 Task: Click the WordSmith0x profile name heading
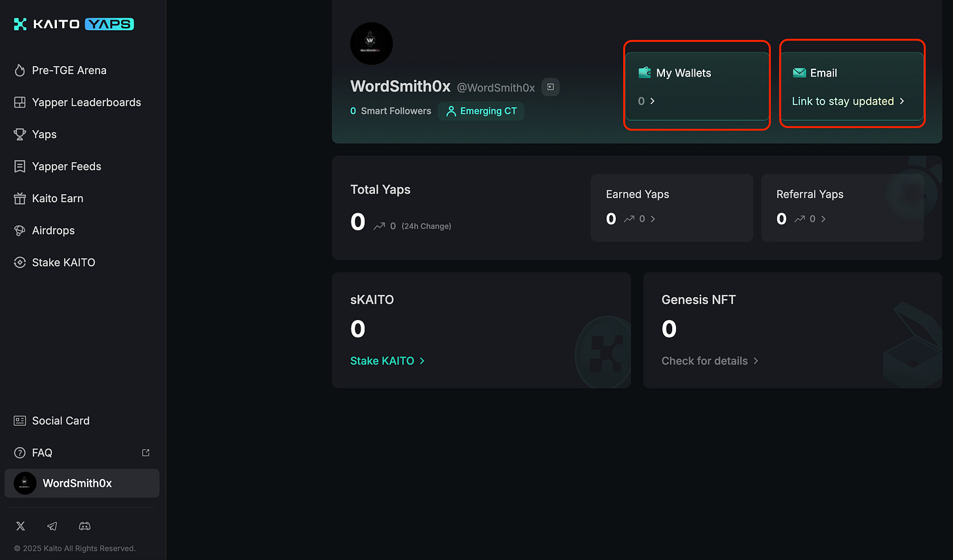click(x=401, y=86)
